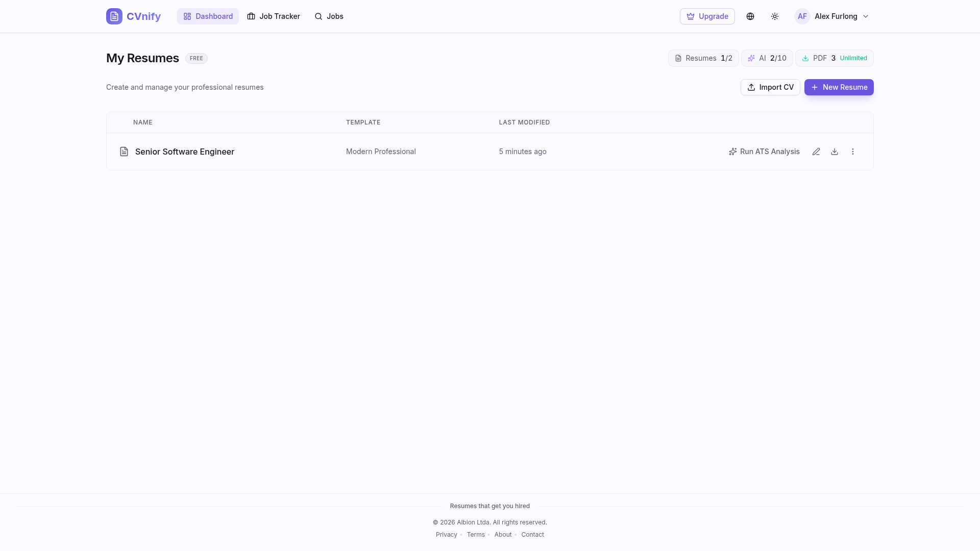The image size is (980, 551).
Task: Click the AF avatar circle
Action: [x=802, y=16]
